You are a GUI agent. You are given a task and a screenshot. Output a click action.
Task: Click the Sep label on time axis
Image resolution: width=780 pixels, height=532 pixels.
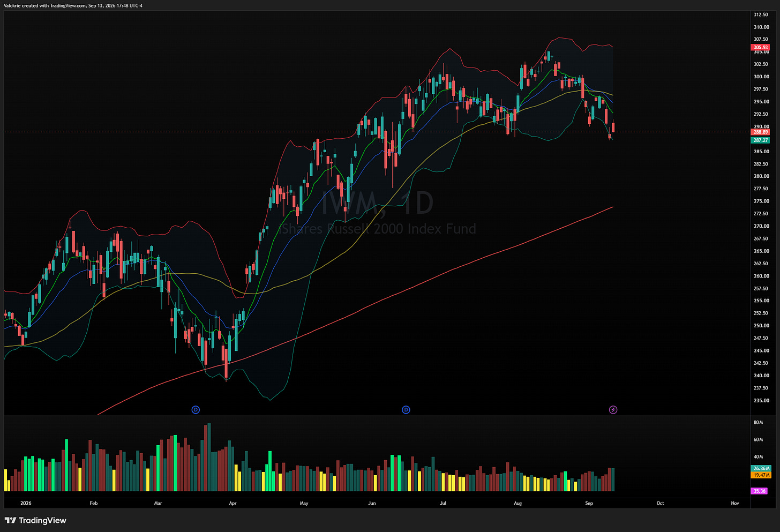click(589, 503)
